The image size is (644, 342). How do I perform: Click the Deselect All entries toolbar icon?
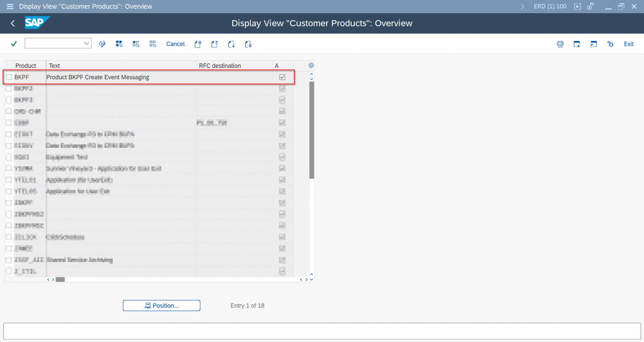click(x=153, y=44)
